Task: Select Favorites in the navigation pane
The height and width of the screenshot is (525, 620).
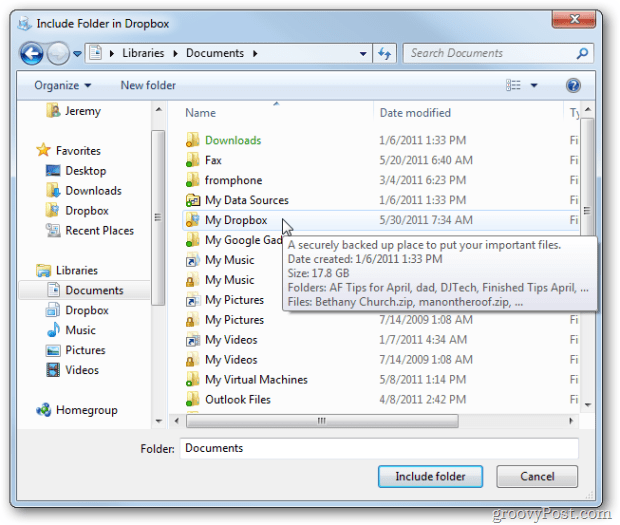Action: pos(68,151)
